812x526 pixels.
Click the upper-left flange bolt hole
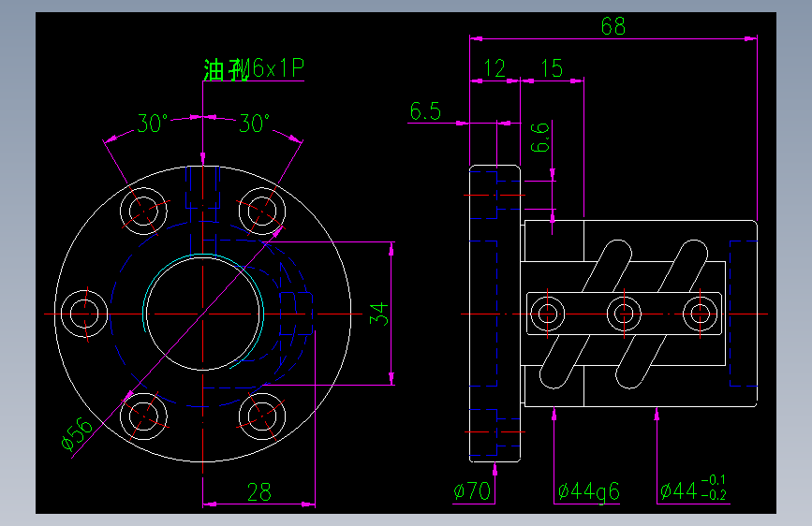click(143, 211)
